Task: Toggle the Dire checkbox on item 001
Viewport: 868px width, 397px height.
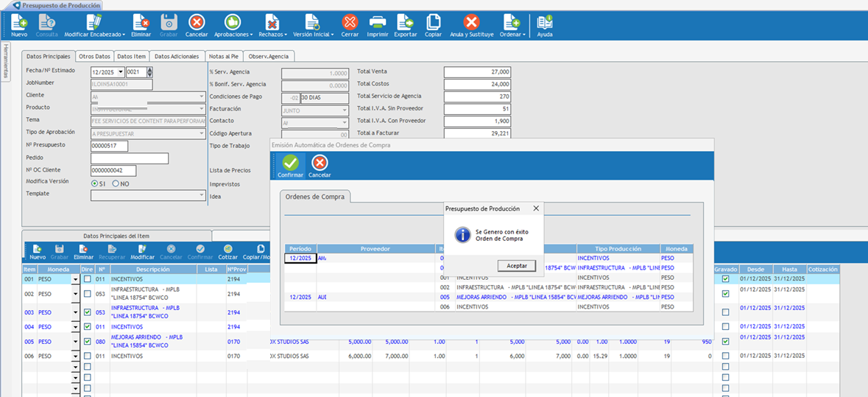Action: pyautogui.click(x=87, y=279)
